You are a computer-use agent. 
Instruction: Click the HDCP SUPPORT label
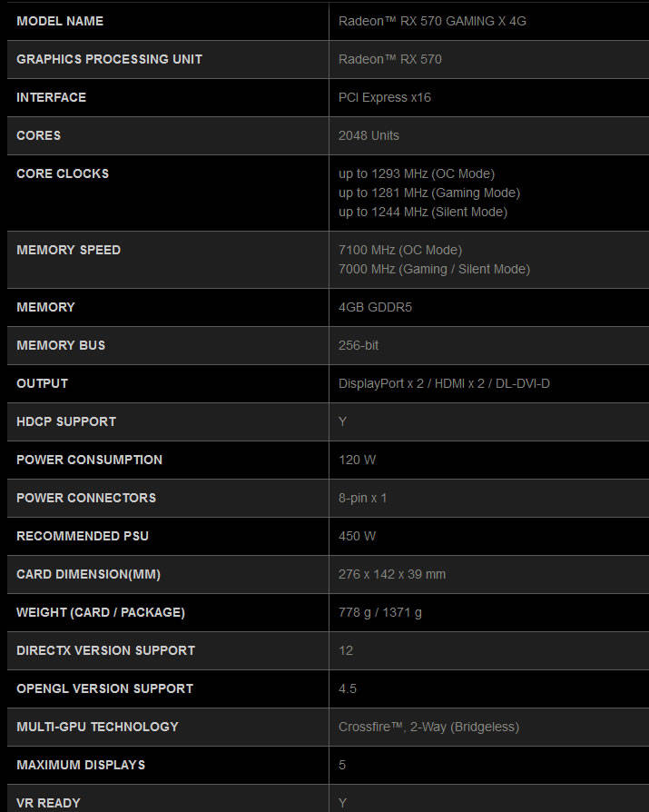pyautogui.click(x=66, y=421)
